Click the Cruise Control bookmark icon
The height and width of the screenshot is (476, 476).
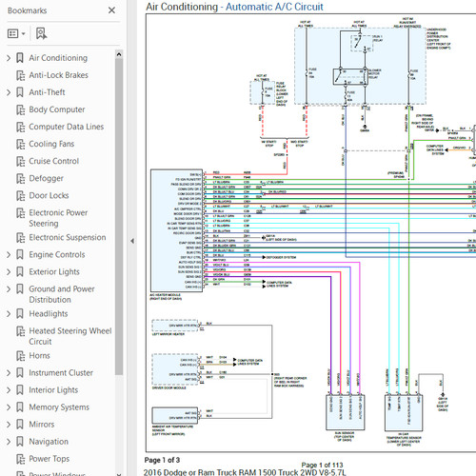coord(20,161)
